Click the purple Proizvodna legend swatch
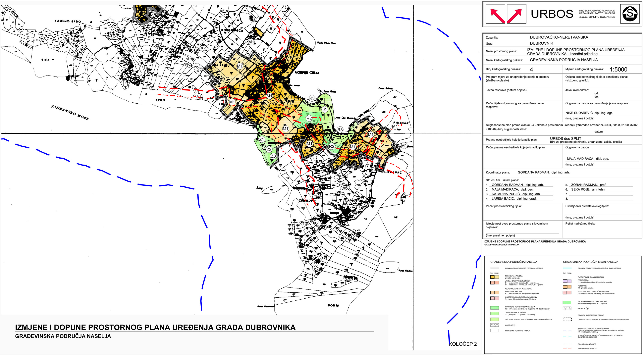The width and height of the screenshot is (644, 355). 567,281
